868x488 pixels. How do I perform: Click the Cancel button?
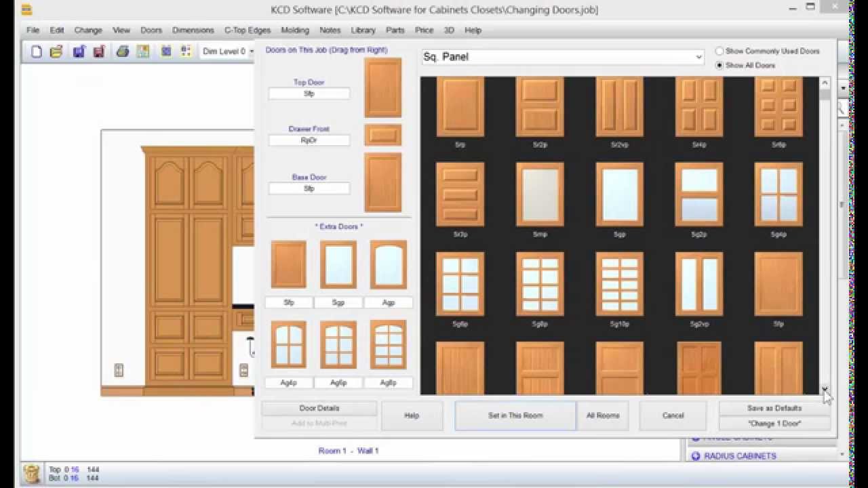673,415
